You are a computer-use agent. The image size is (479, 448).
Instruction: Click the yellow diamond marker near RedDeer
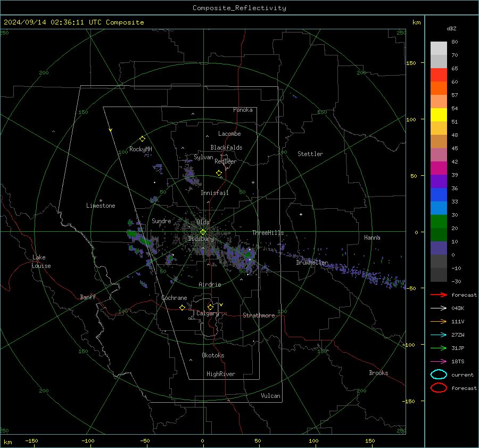[x=219, y=173]
